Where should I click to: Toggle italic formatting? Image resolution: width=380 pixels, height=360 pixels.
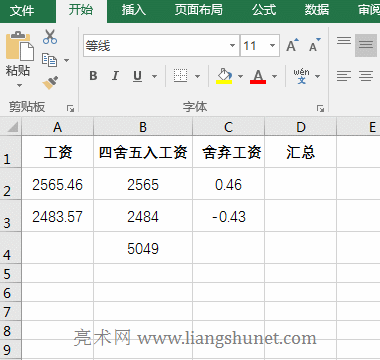tap(115, 76)
